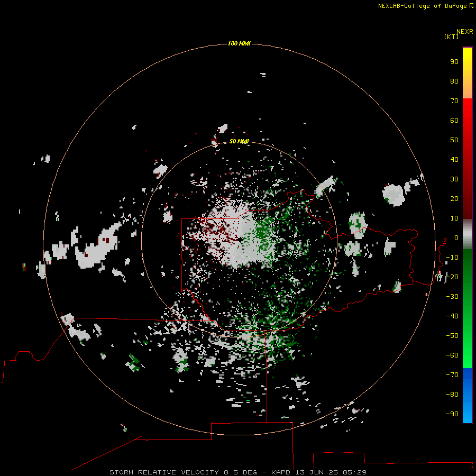Click the 70 value on the velocity scale
476x476 pixels.
tap(454, 101)
